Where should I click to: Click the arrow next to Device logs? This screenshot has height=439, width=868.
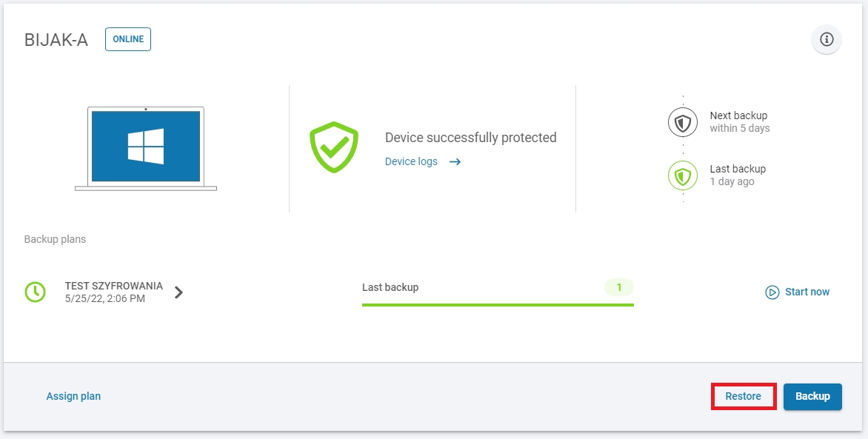coord(455,161)
